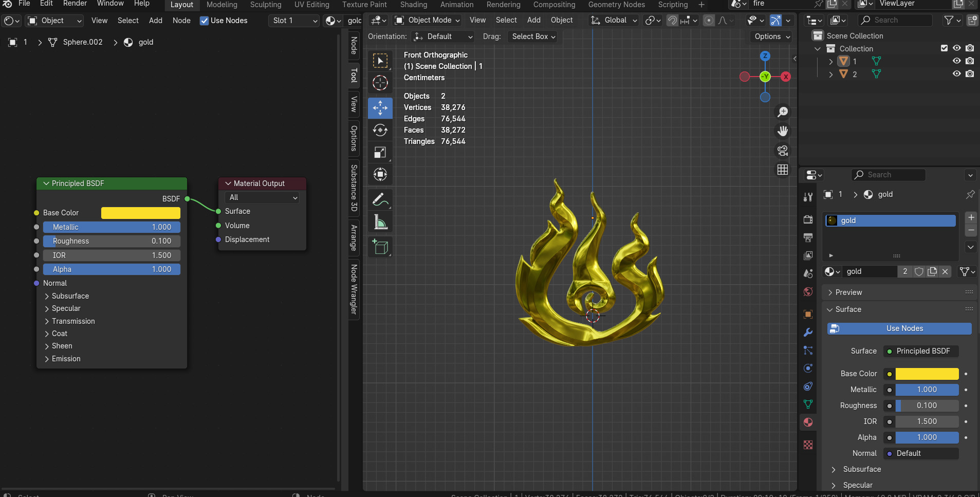
Task: Select the Measure tool
Action: pyautogui.click(x=380, y=222)
